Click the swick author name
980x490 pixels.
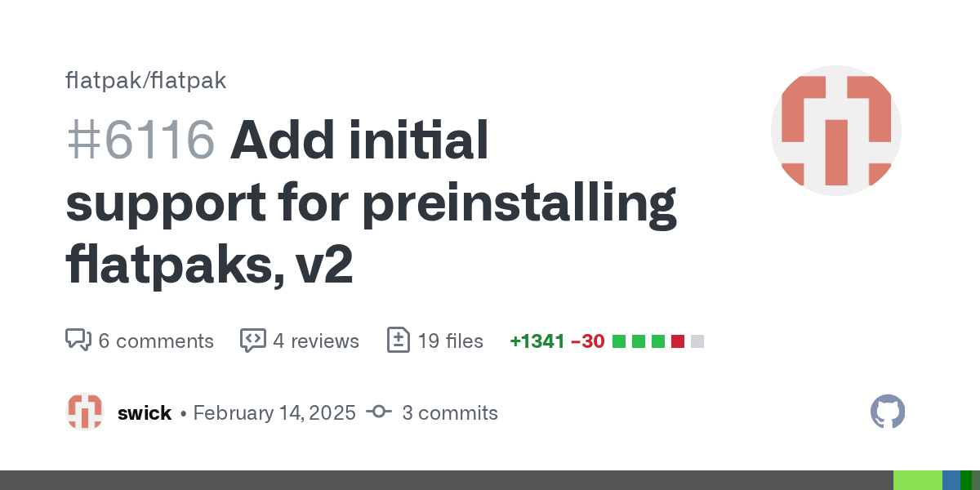click(x=145, y=412)
